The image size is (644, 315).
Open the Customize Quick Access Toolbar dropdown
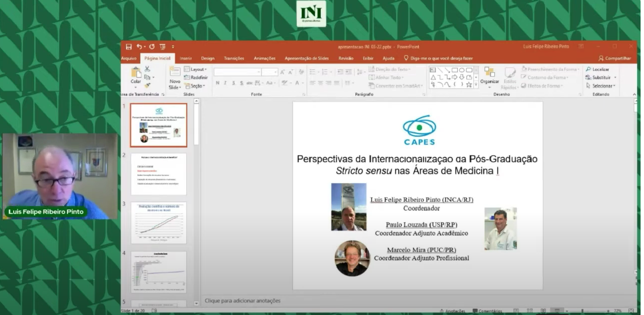pos(173,47)
